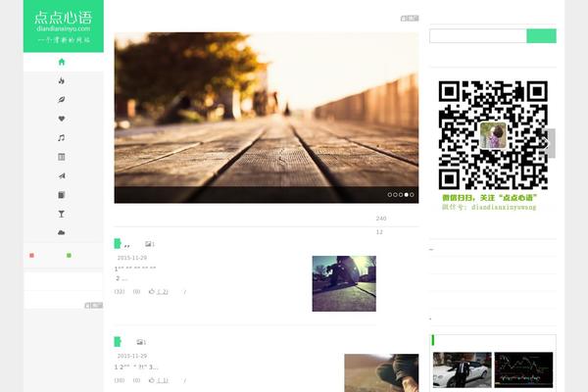Focus the search input field
This screenshot has height=392, width=588.
coord(478,36)
